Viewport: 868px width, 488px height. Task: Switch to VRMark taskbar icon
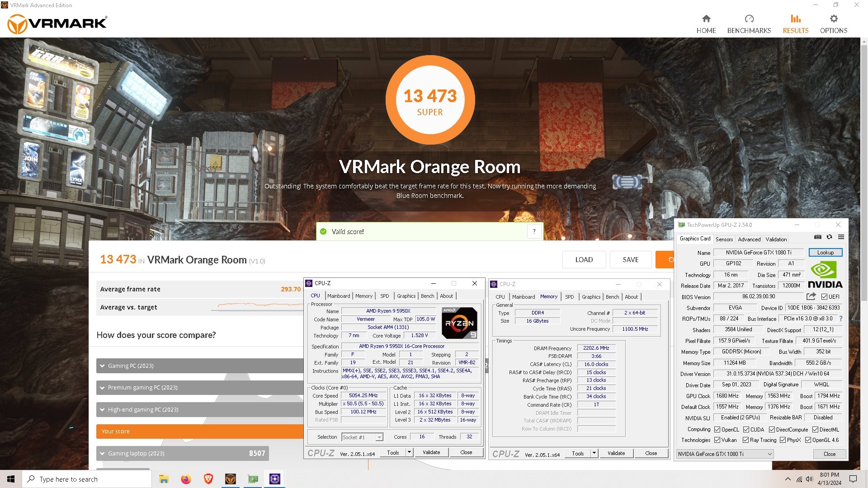(231, 479)
